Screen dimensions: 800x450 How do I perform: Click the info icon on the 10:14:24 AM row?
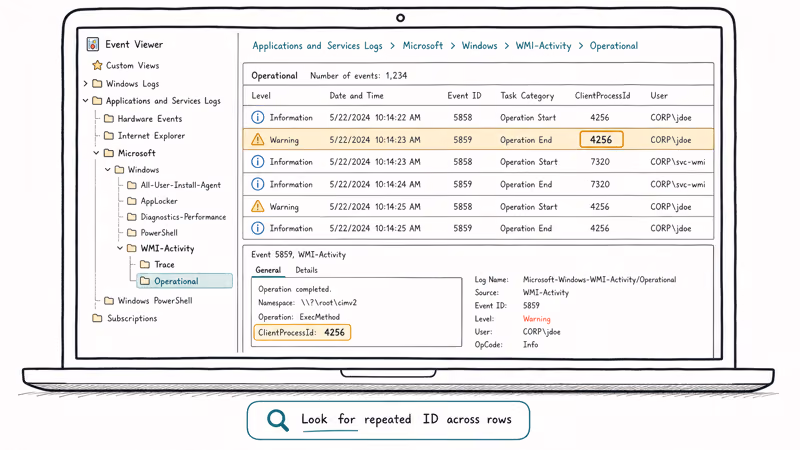pyautogui.click(x=258, y=184)
